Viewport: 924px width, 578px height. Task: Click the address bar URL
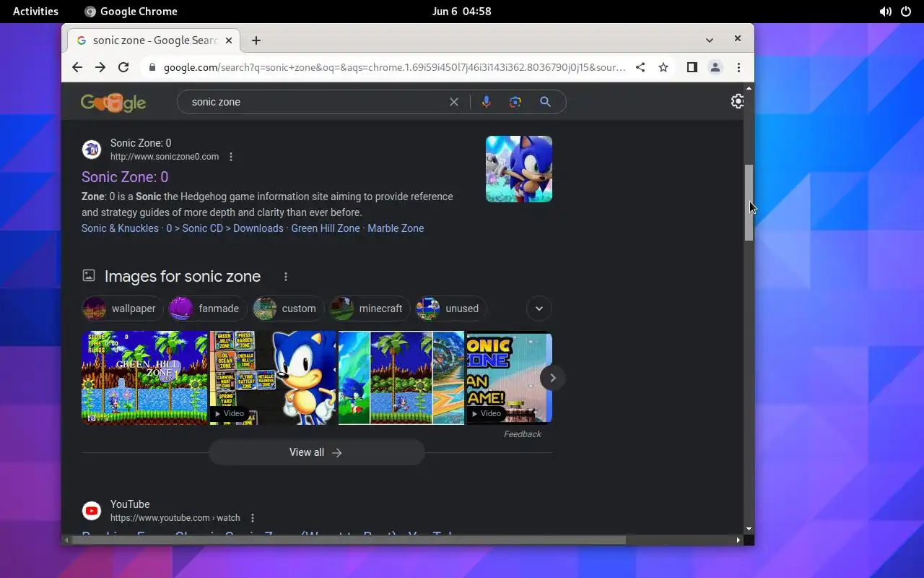click(394, 67)
